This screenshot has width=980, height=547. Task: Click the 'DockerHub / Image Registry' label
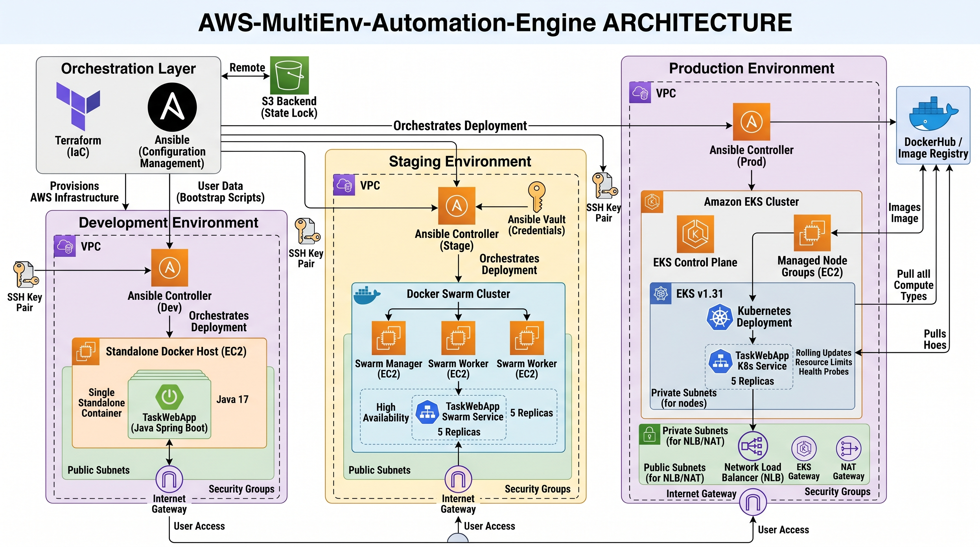click(933, 147)
